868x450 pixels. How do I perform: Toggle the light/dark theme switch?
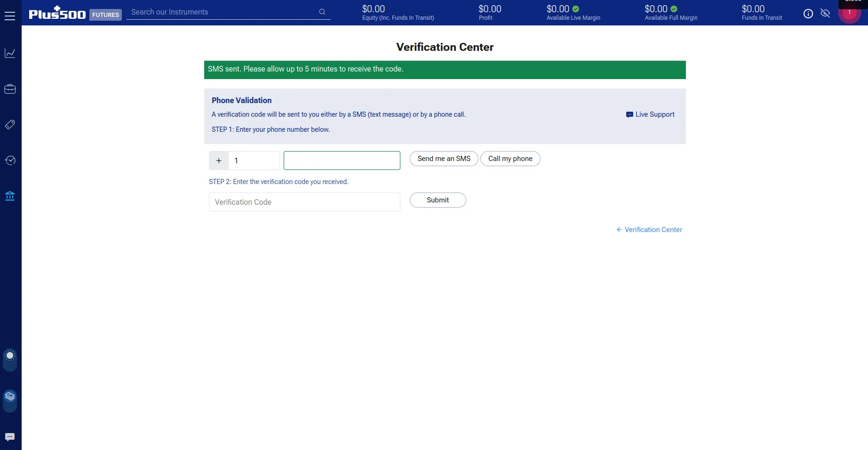(x=10, y=360)
